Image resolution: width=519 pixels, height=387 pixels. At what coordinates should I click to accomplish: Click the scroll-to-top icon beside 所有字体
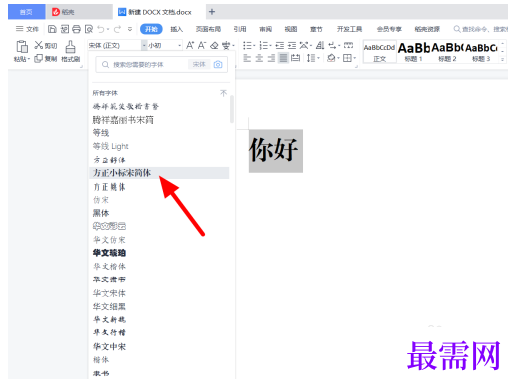click(x=223, y=93)
